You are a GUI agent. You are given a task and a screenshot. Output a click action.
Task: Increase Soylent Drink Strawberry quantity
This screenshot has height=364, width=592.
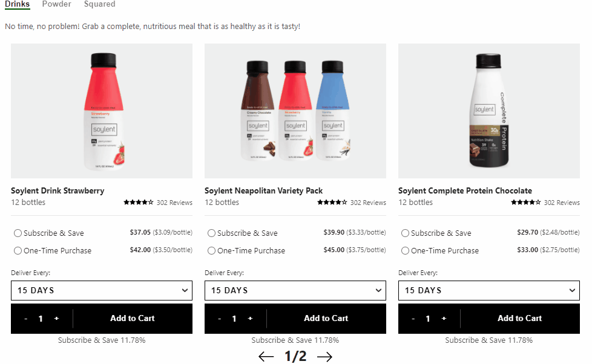56,319
